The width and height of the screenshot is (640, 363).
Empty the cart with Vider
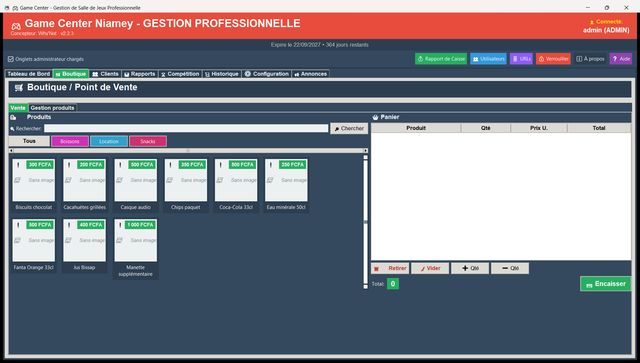tap(430, 268)
